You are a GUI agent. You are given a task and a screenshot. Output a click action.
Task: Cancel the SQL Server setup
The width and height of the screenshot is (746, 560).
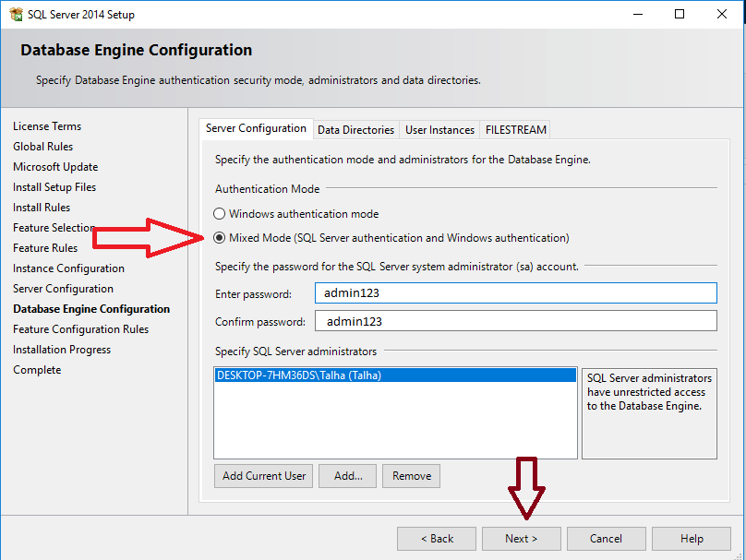pyautogui.click(x=606, y=539)
